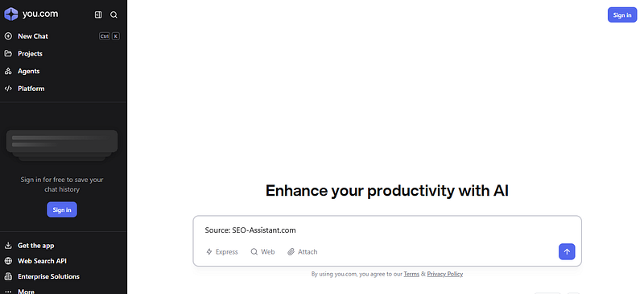
Task: Click the Get the app download icon
Action: [8, 246]
